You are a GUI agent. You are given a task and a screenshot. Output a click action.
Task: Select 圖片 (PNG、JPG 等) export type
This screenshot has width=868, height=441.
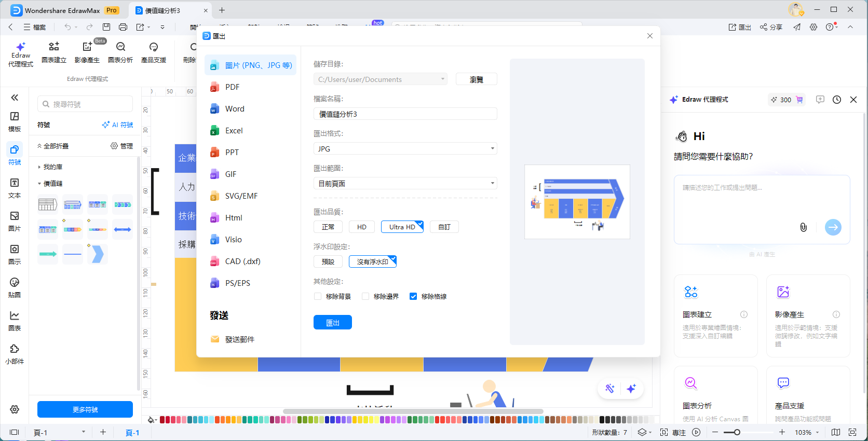[251, 65]
